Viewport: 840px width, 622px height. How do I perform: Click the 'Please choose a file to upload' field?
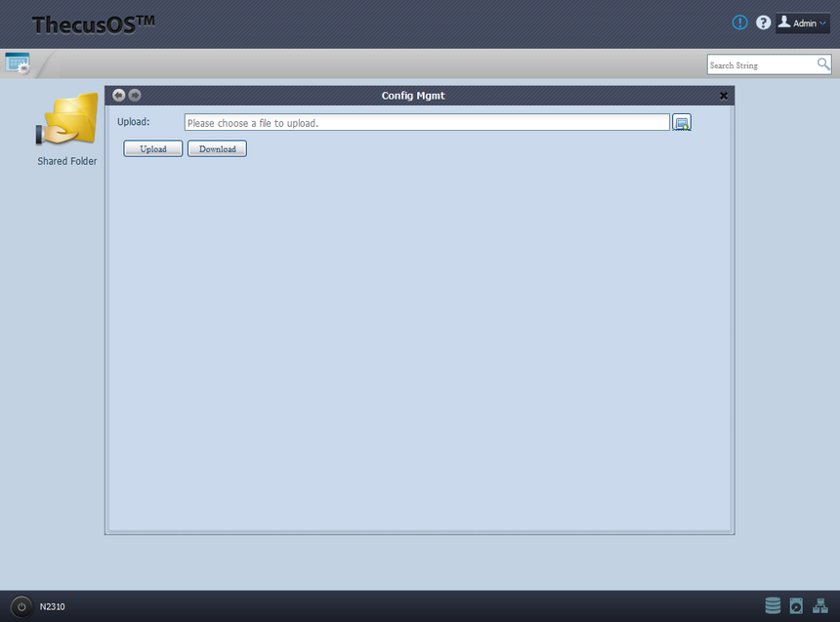coord(426,123)
